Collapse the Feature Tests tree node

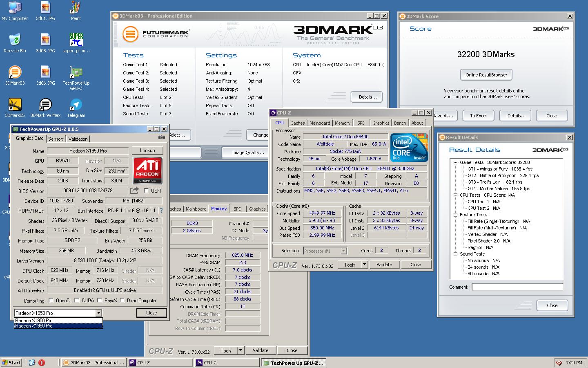(455, 215)
